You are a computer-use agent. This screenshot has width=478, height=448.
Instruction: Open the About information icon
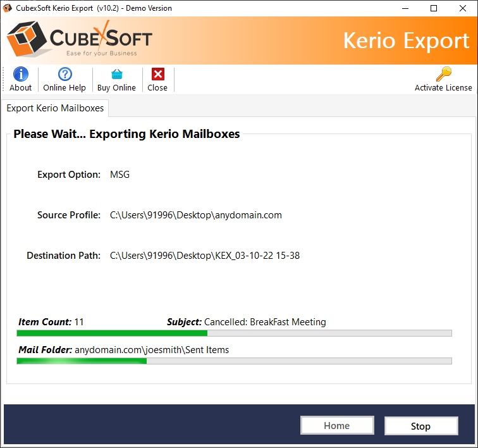20,75
